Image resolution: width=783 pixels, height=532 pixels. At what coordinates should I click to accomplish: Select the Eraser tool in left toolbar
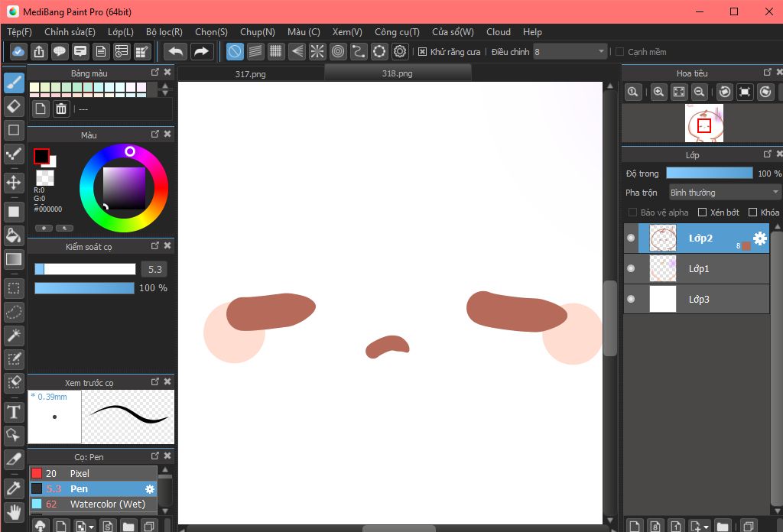click(14, 105)
